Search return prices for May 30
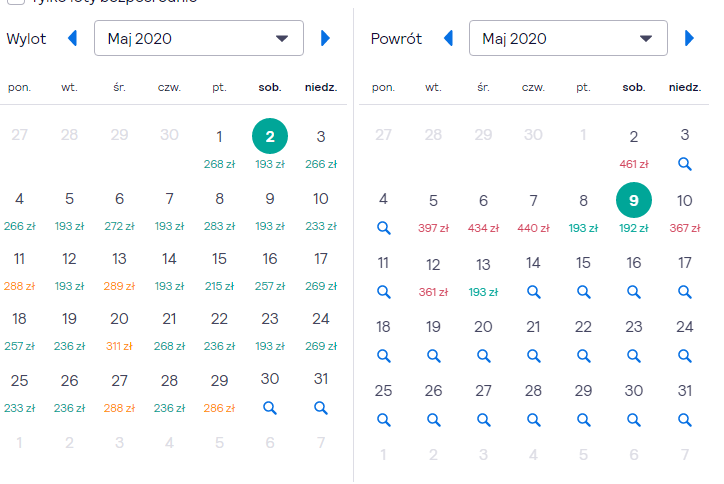Image resolution: width=724 pixels, height=484 pixels. 634,420
